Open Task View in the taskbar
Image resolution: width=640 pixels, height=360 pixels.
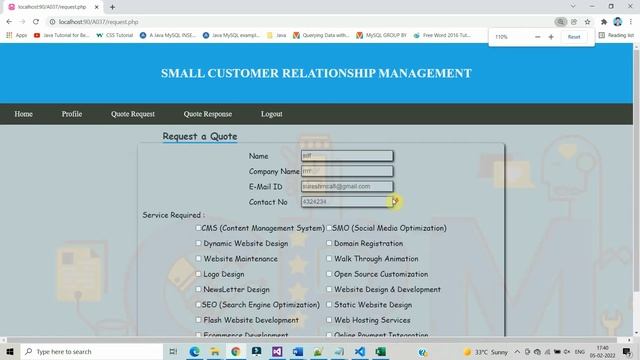(x=173, y=351)
